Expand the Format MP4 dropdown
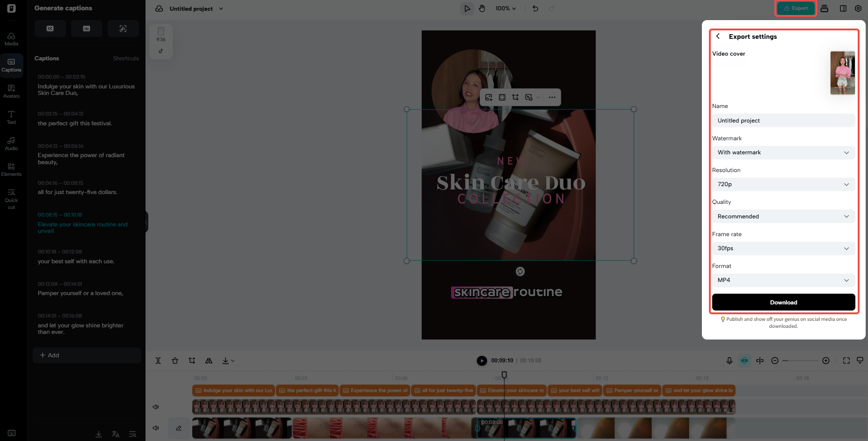 click(783, 280)
